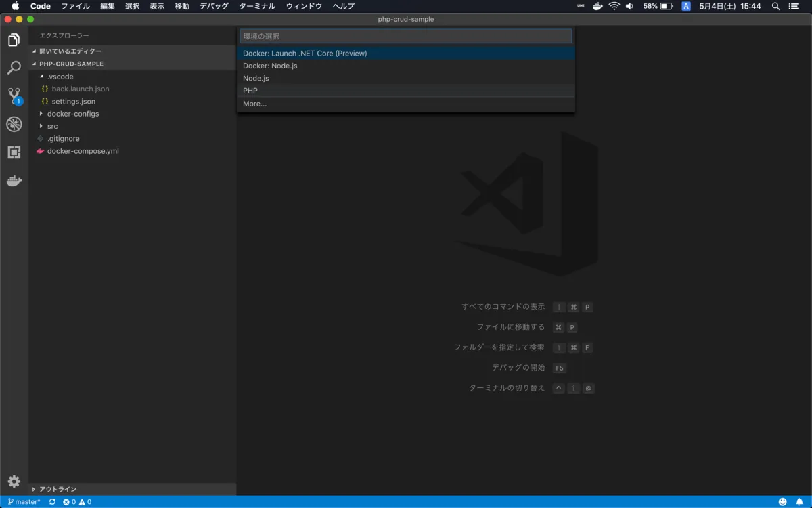Open the Code application menu
812x508 pixels.
[41, 6]
